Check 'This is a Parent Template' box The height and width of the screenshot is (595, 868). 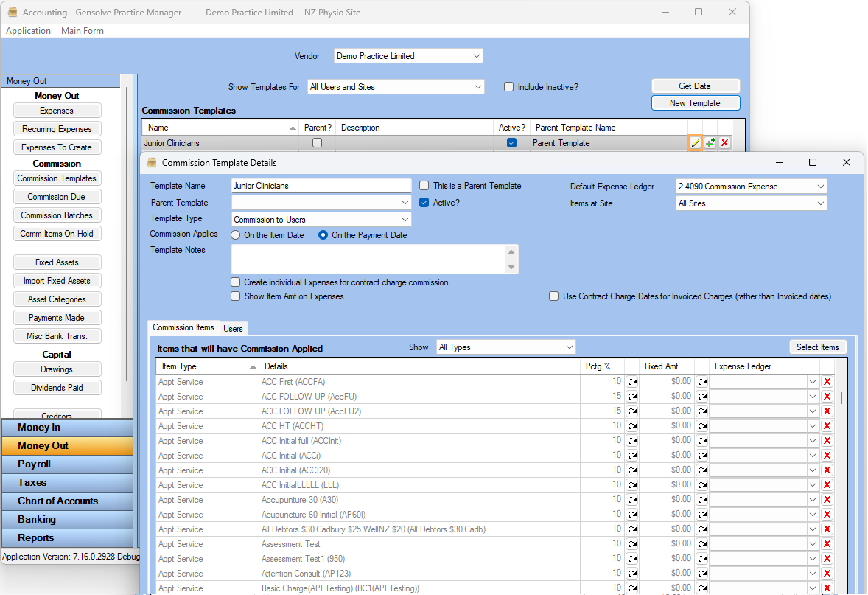pos(424,186)
